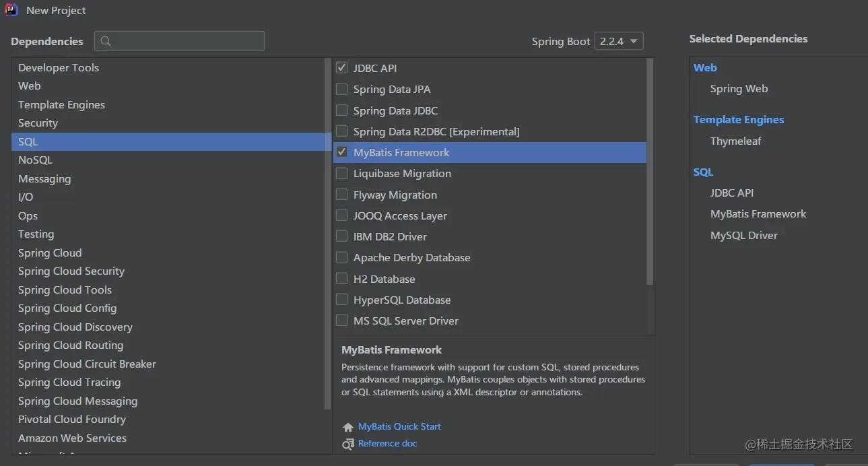Select the Messaging category
868x466 pixels.
tap(168, 178)
